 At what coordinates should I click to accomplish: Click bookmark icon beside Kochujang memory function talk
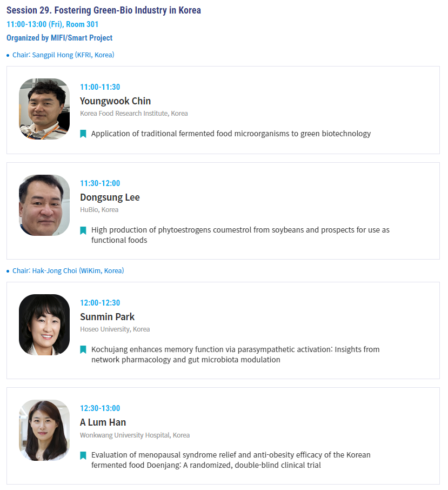(83, 349)
